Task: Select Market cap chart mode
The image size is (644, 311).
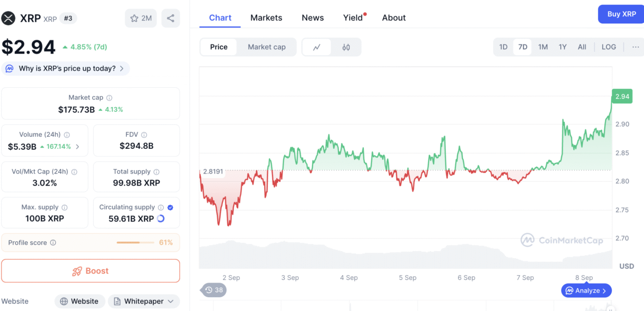Action: click(267, 47)
